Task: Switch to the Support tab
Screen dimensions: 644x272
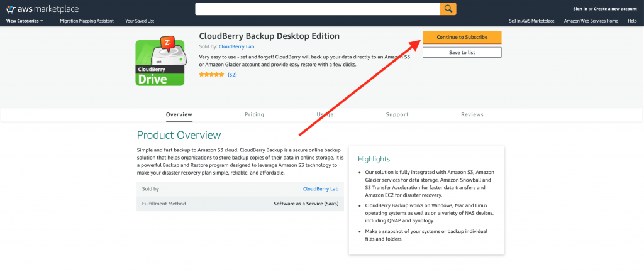Action: coord(397,114)
